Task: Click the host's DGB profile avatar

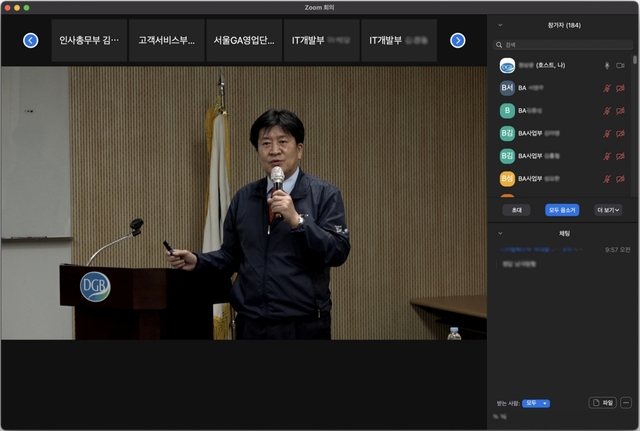Action: 507,65
